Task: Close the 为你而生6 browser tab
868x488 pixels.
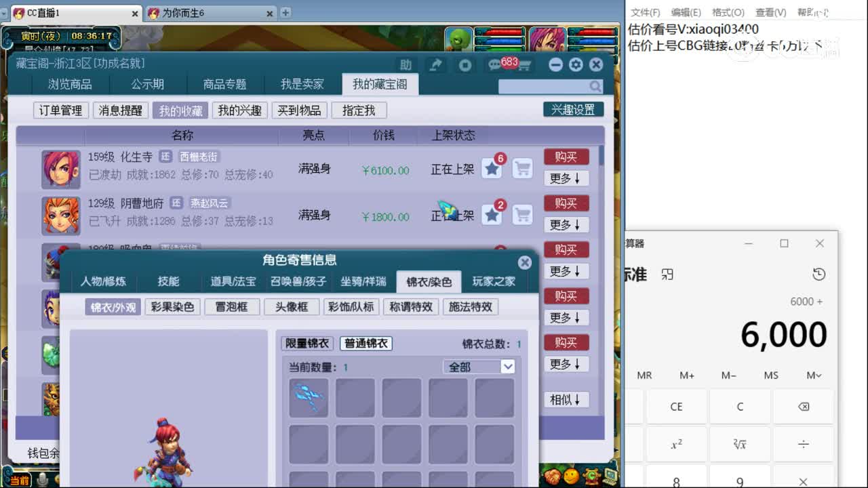Action: 270,14
